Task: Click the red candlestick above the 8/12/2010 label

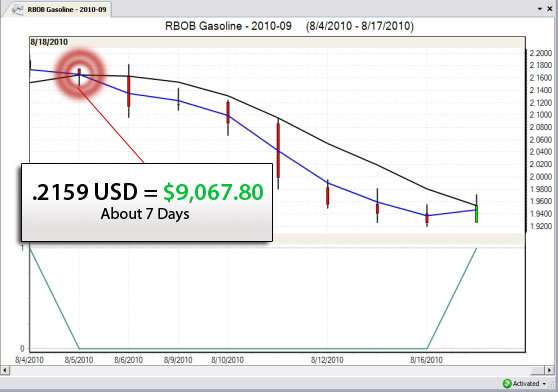Action: coord(327,195)
